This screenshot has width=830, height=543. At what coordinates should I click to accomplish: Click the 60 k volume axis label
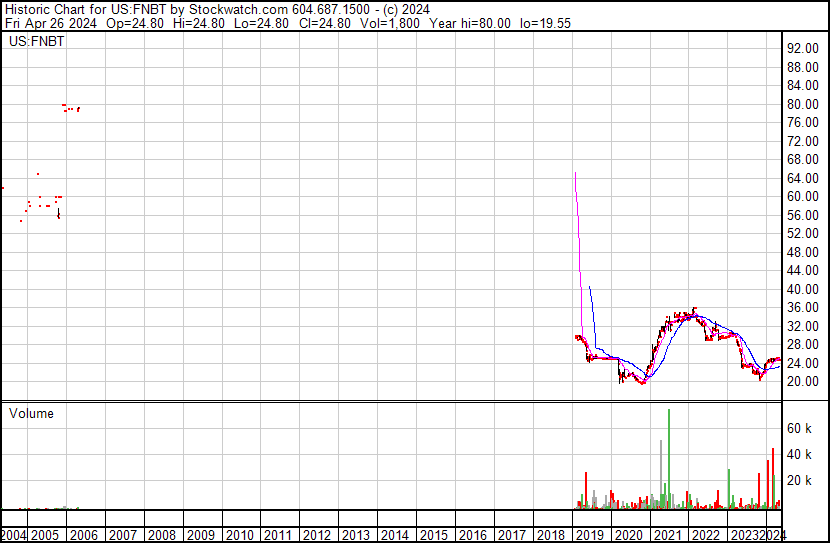799,428
